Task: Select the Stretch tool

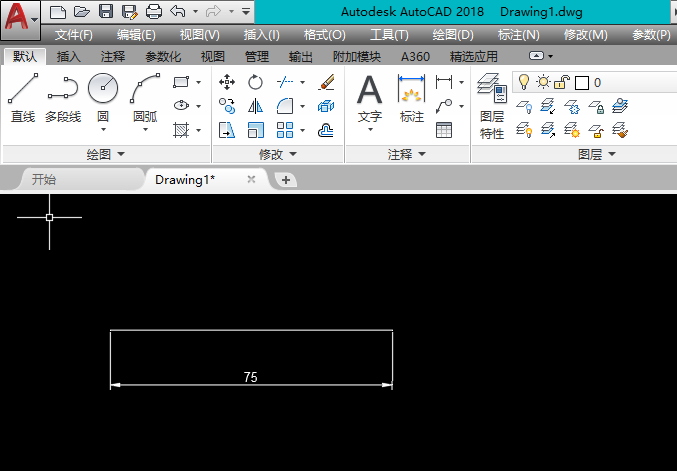Action: click(227, 130)
